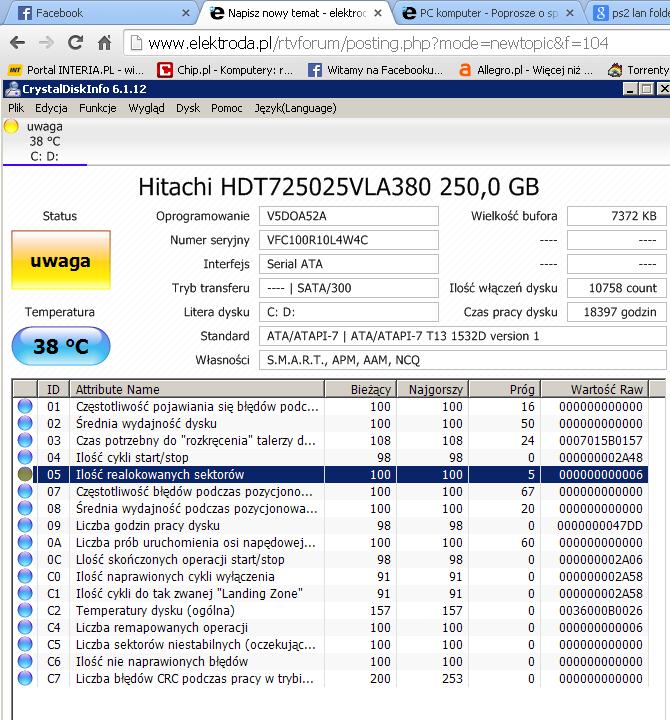Click the blue status dot for attribute 07
This screenshot has height=720, width=670.
tap(25, 491)
